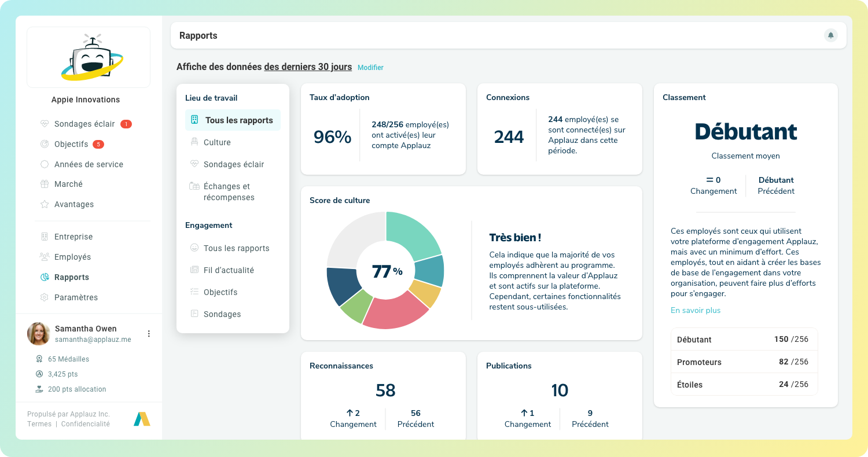This screenshot has width=868, height=457.
Task: Click the Employés people icon
Action: (x=45, y=257)
